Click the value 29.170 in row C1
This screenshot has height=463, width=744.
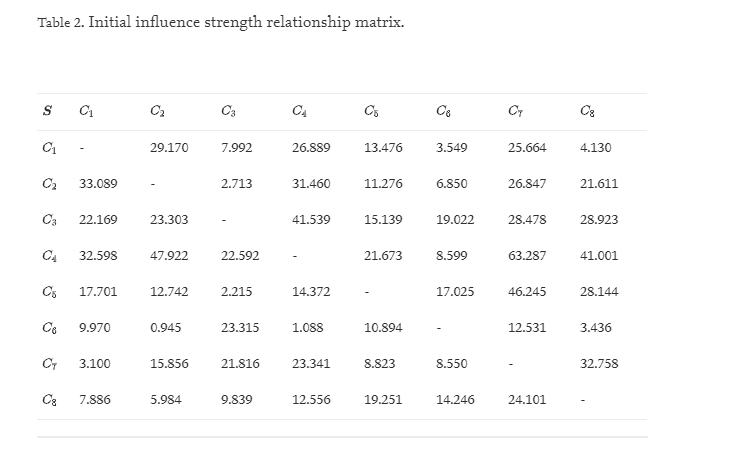(168, 148)
